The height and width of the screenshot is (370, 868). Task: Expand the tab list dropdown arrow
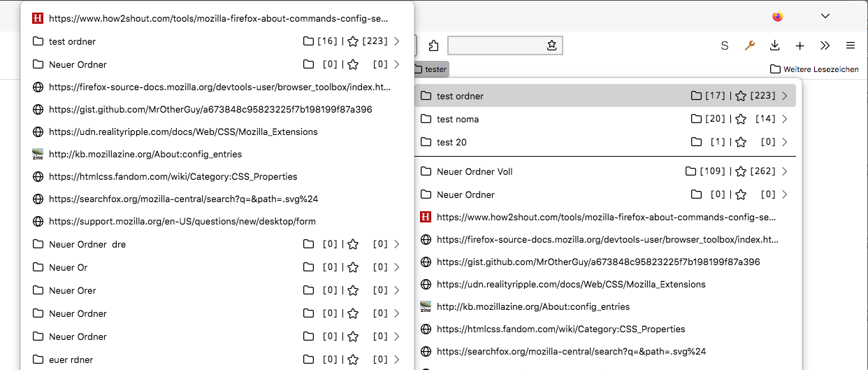click(x=825, y=16)
